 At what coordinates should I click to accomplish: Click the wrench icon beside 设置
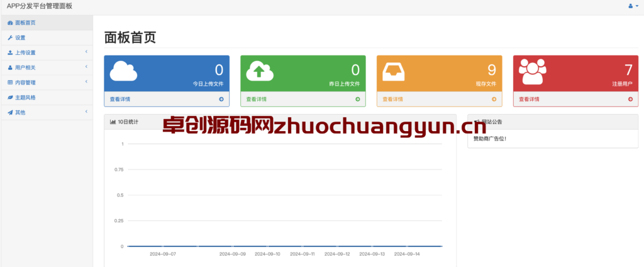[10, 38]
